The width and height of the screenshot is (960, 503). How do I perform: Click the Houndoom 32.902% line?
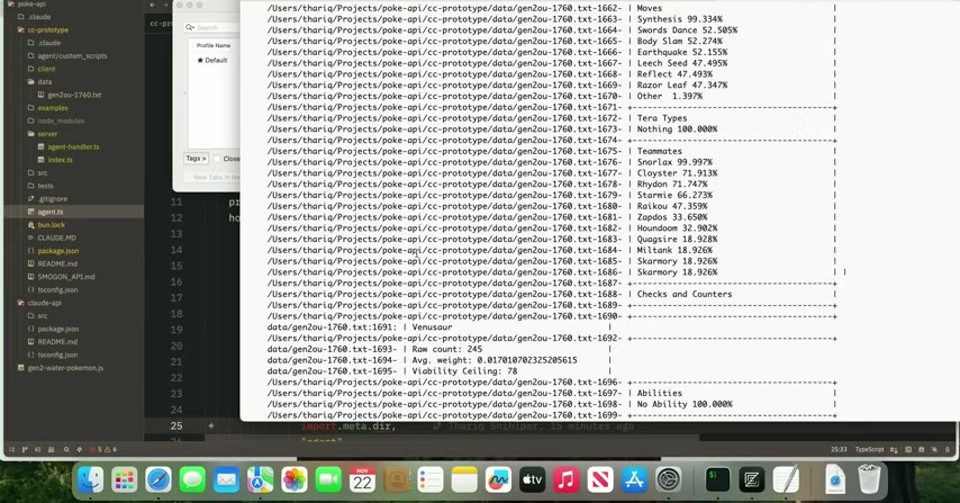click(x=677, y=228)
